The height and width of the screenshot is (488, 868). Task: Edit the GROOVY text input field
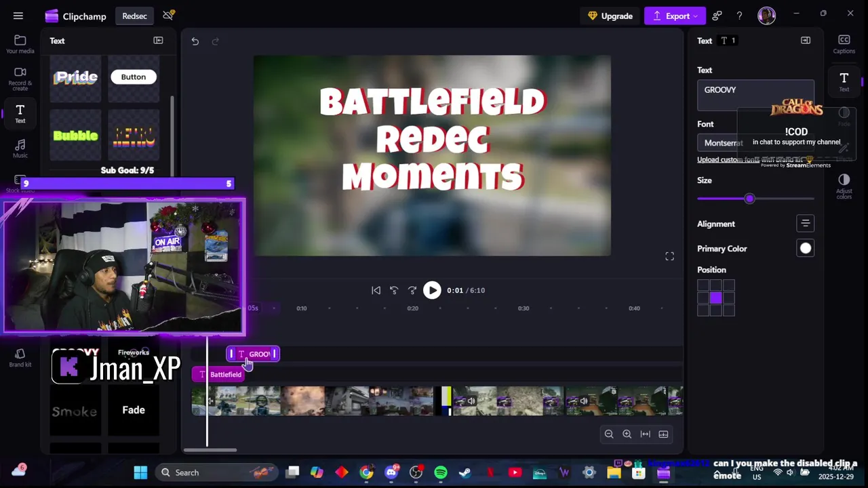pos(755,95)
